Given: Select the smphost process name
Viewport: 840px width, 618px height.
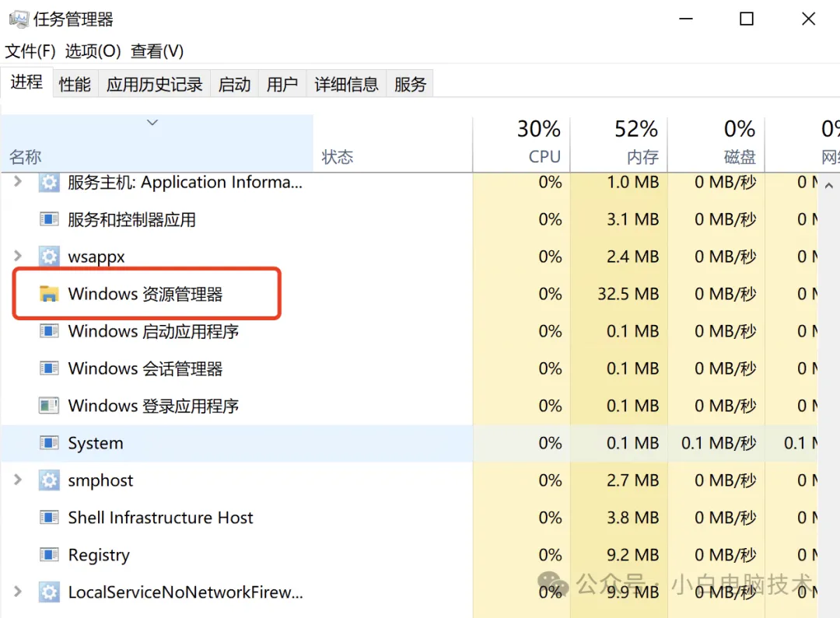Looking at the screenshot, I should 100,481.
